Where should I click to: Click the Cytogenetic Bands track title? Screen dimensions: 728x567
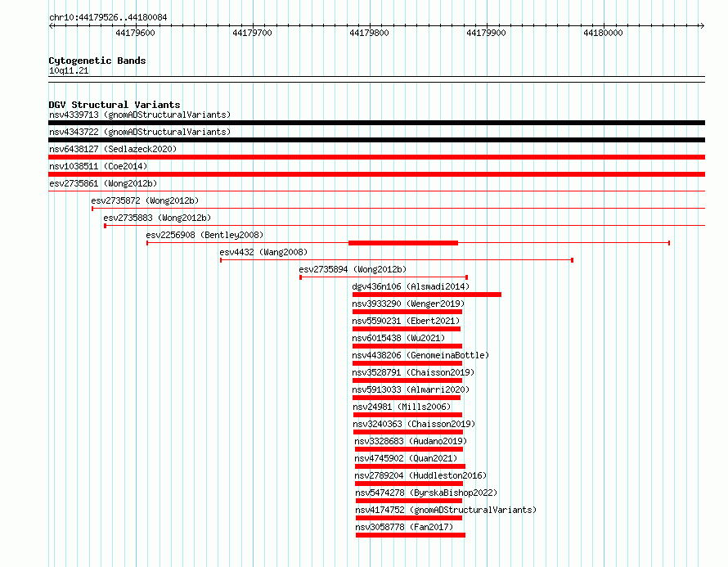coord(97,61)
